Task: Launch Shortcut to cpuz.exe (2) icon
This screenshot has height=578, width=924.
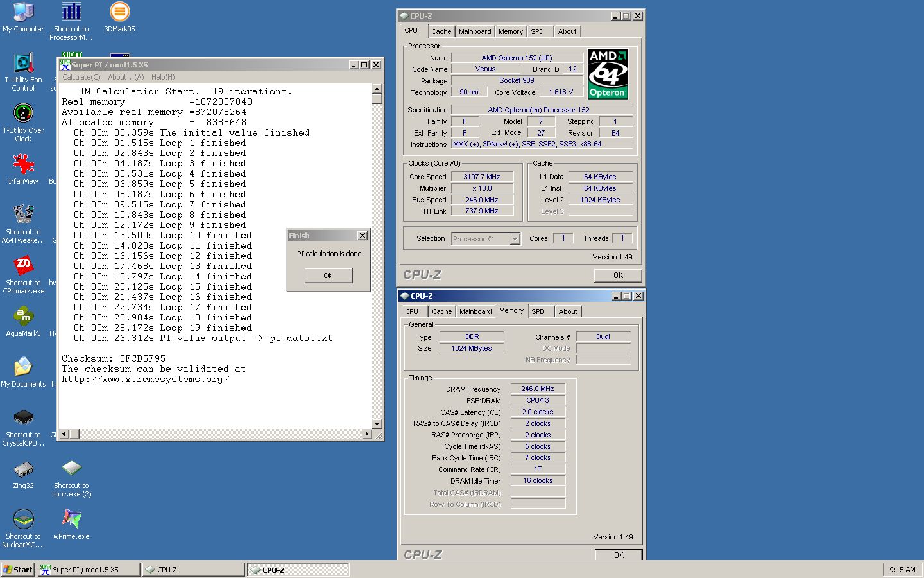Action: click(71, 478)
